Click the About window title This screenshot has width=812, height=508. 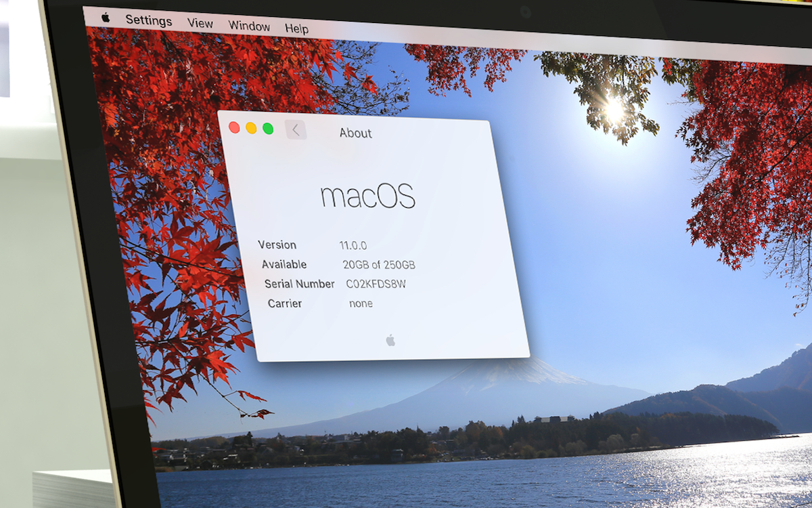tap(356, 133)
